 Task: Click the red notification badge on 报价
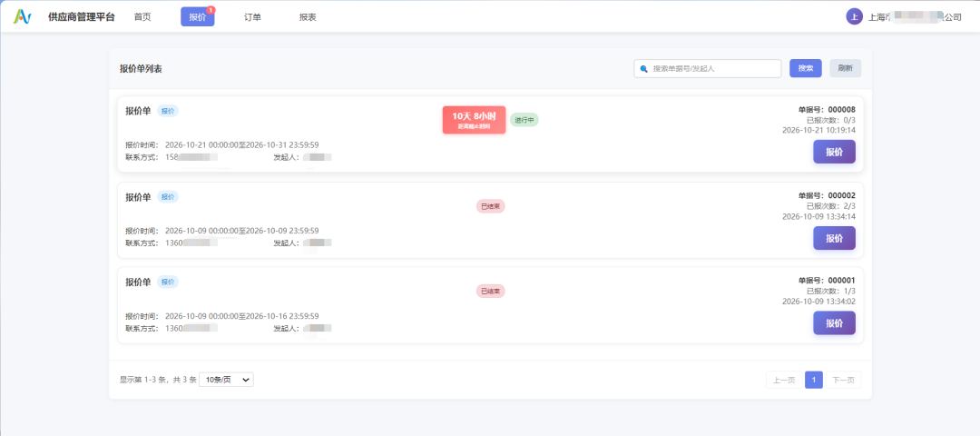(x=211, y=10)
